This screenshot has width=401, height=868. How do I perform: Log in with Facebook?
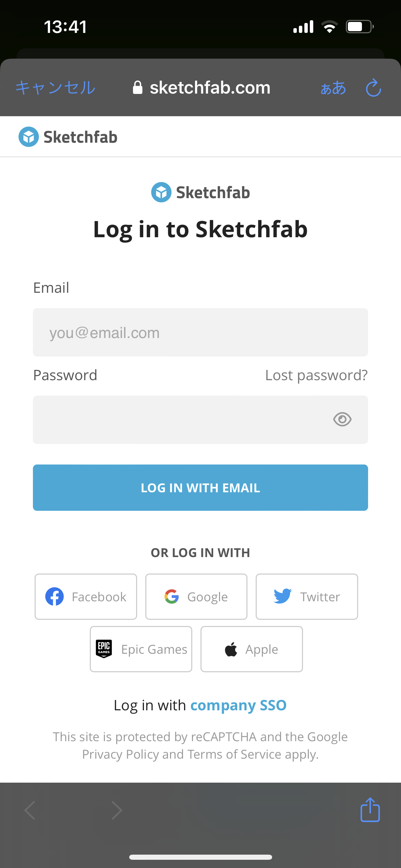pyautogui.click(x=86, y=596)
